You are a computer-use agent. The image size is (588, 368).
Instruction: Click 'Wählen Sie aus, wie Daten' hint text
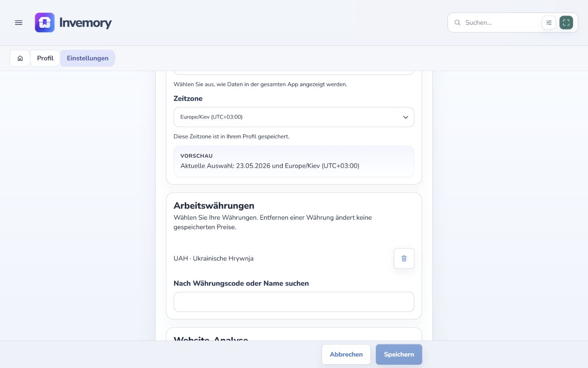(x=261, y=84)
